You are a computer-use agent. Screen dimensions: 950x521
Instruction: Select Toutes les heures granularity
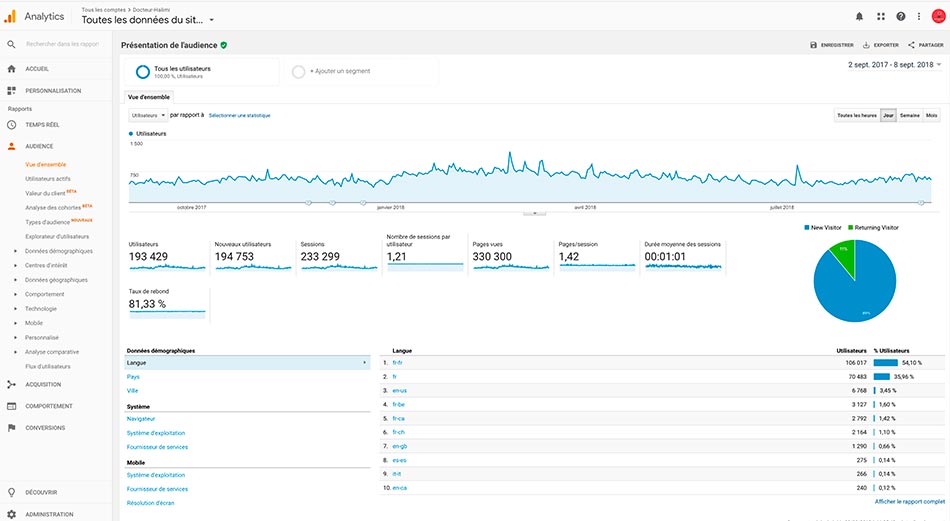(856, 115)
